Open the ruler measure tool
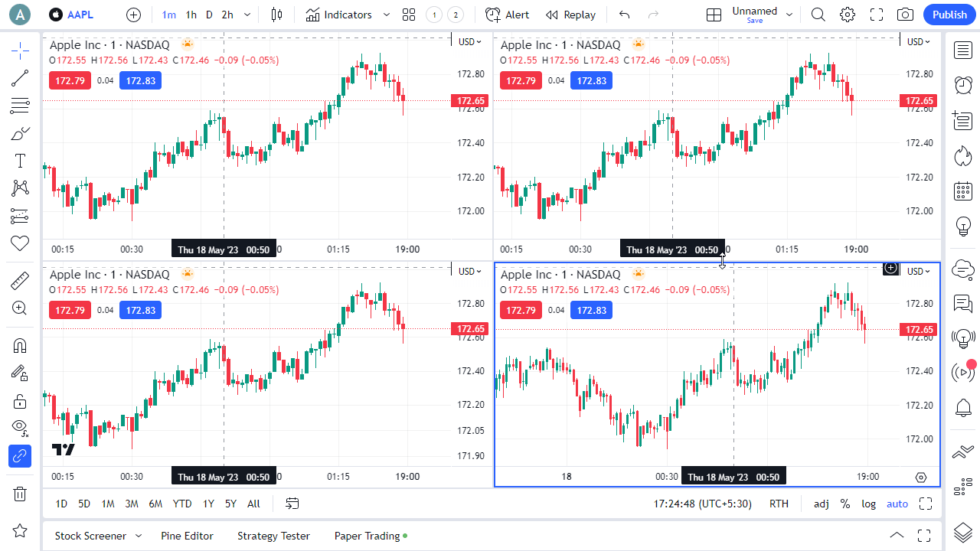The width and height of the screenshot is (980, 551). [x=20, y=282]
